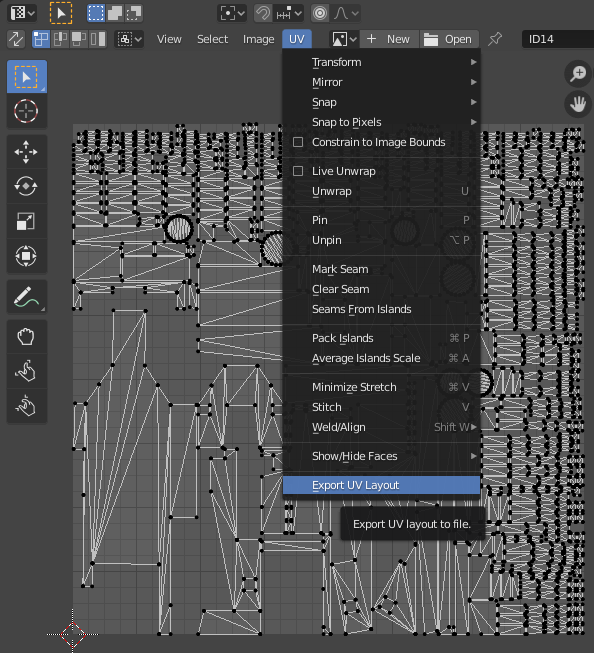Choose Clear Seam
This screenshot has height=653, width=594.
[381, 289]
